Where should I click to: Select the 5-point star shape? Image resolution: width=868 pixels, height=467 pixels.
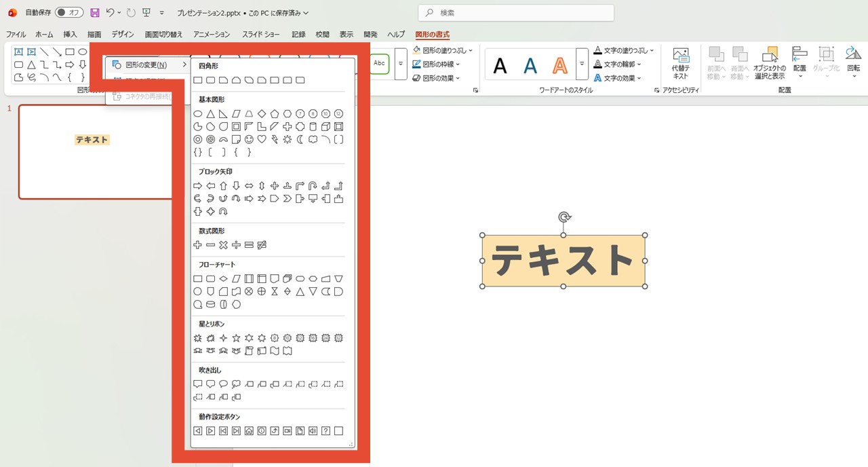click(x=236, y=338)
